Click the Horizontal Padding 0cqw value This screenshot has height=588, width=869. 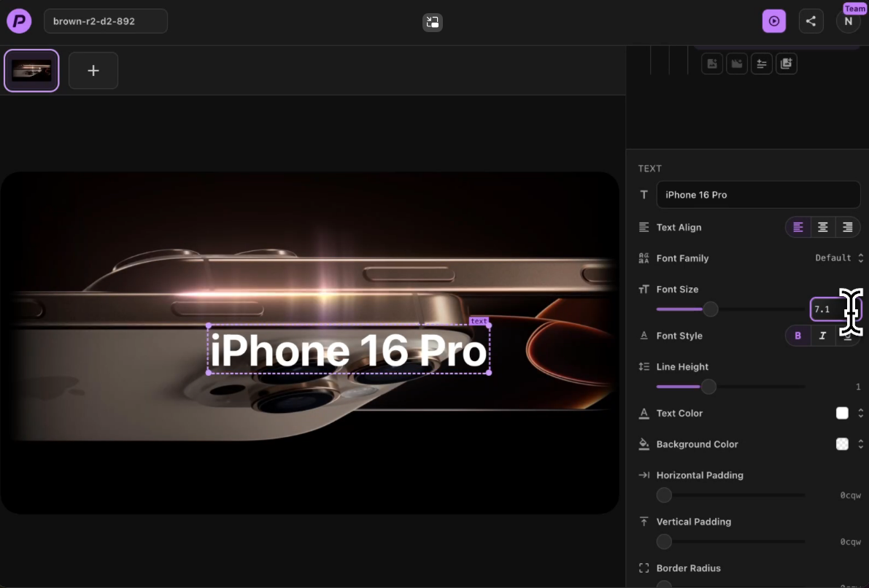[850, 495]
